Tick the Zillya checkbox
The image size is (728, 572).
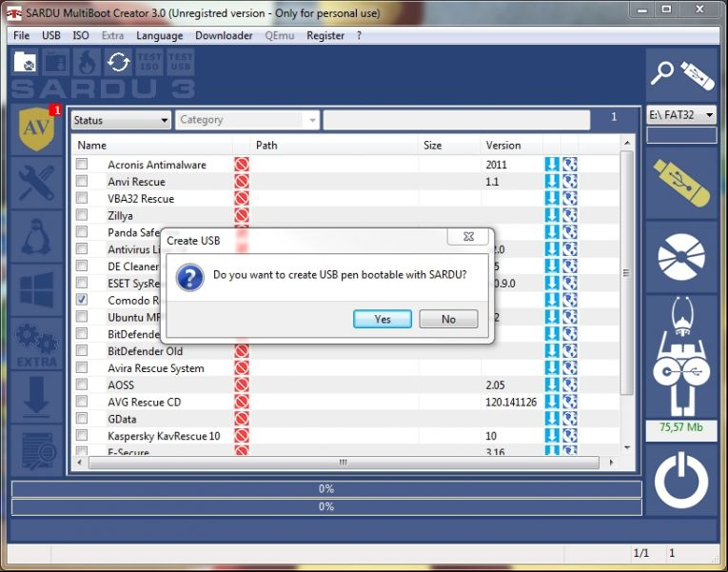[x=82, y=214]
